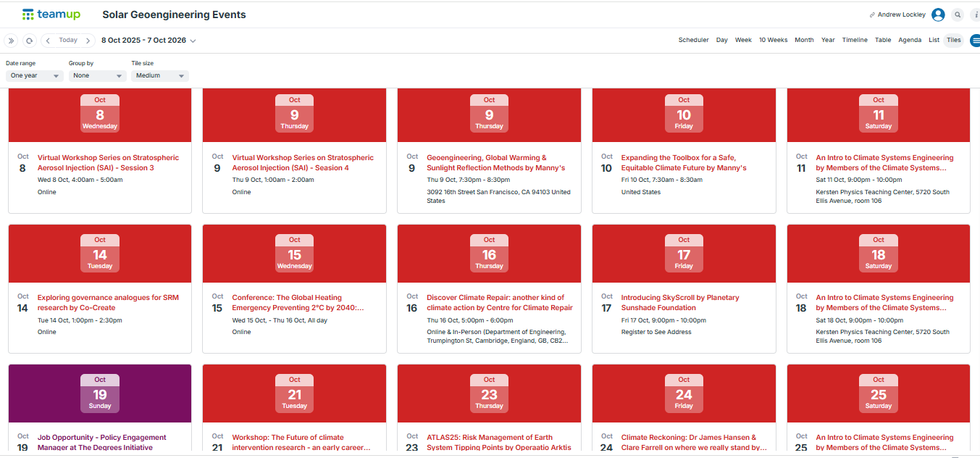The width and height of the screenshot is (980, 458).
Task: Open the user profile avatar icon
Action: pyautogui.click(x=938, y=14)
